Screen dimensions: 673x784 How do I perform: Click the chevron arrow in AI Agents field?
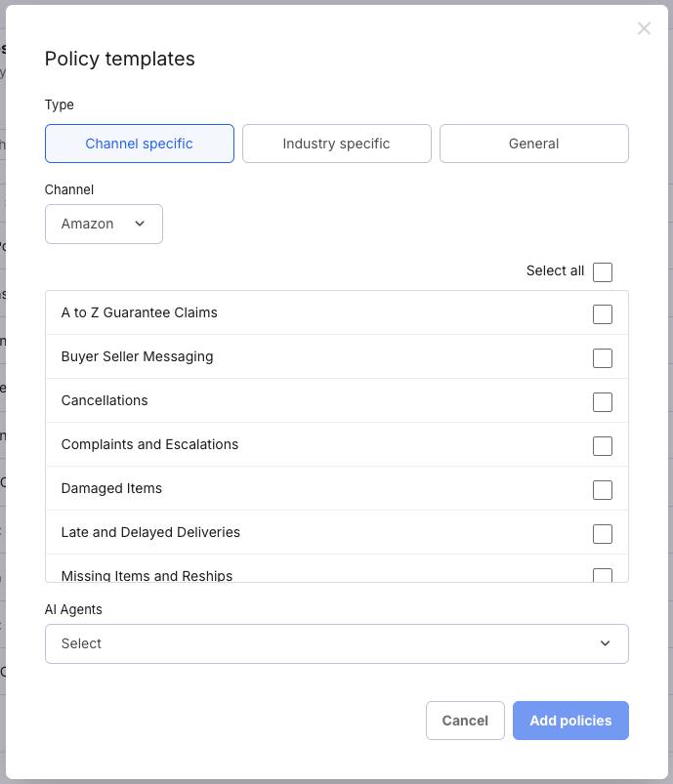605,643
